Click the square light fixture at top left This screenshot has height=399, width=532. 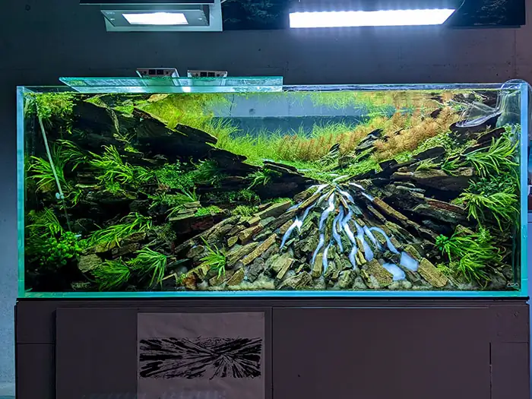[161, 17]
